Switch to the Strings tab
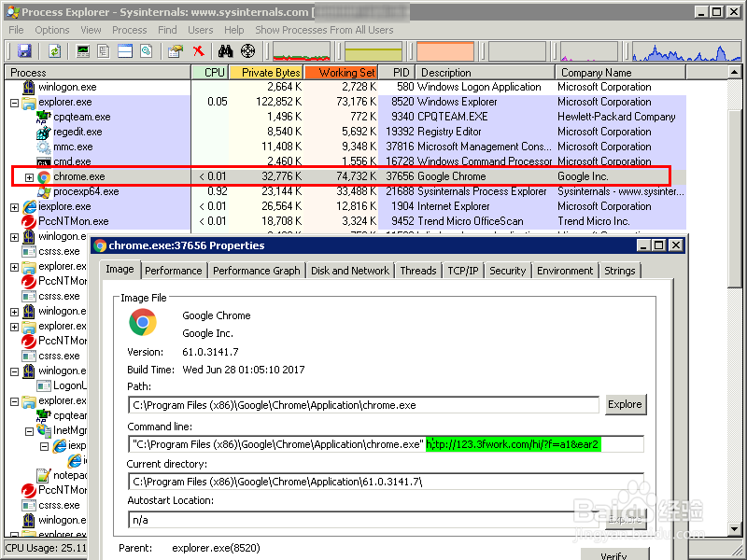This screenshot has width=747, height=560. coord(619,271)
